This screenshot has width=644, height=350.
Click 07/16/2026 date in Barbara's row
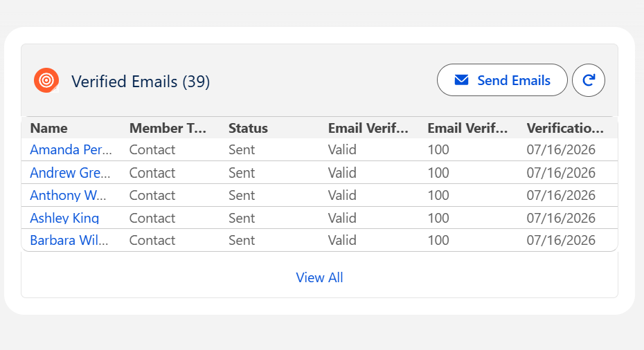561,240
